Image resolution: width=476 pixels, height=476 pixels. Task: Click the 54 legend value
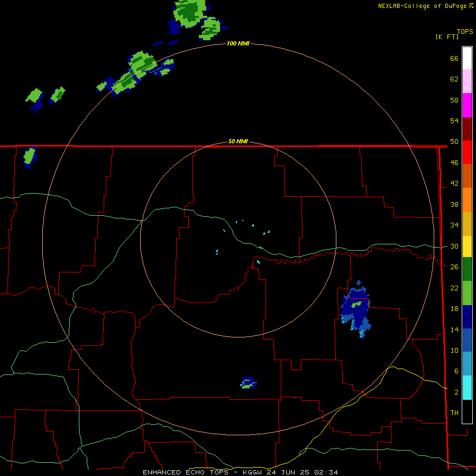(x=454, y=121)
